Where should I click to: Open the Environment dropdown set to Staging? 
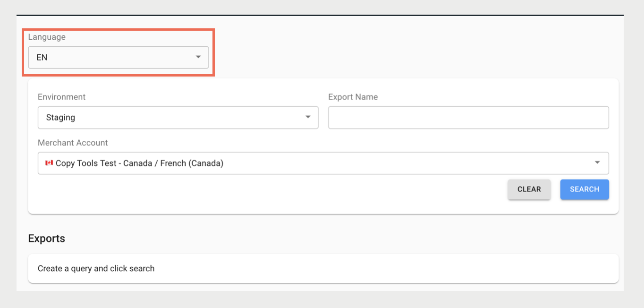178,118
